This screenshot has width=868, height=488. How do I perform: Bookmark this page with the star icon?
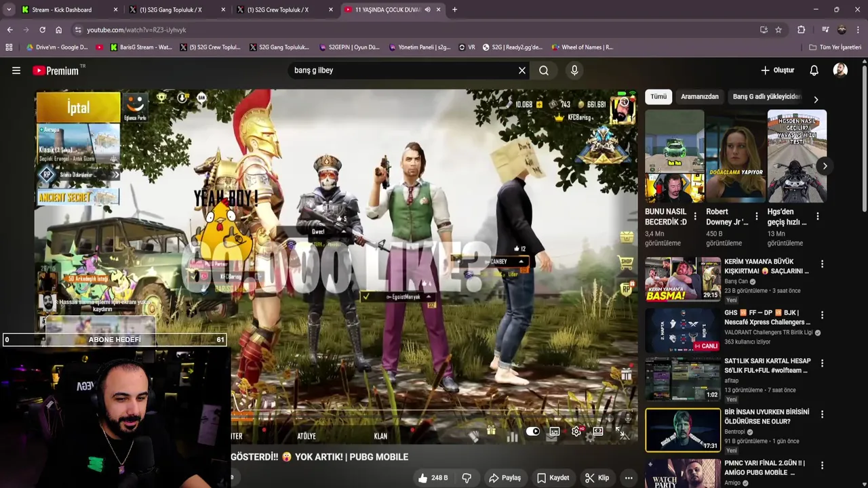778,30
